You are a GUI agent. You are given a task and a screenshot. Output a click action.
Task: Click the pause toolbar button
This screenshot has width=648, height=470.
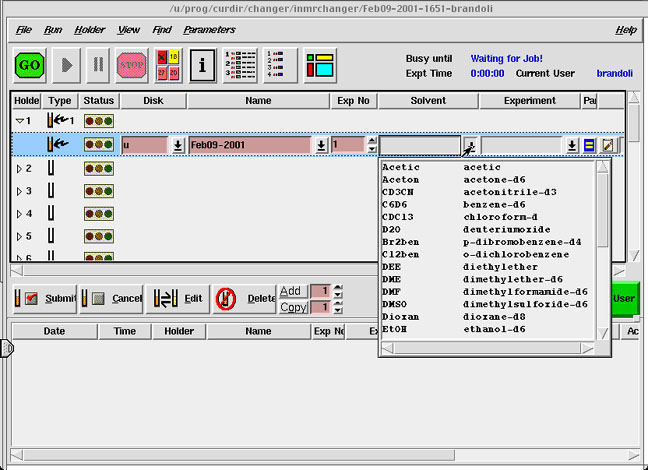click(x=98, y=65)
